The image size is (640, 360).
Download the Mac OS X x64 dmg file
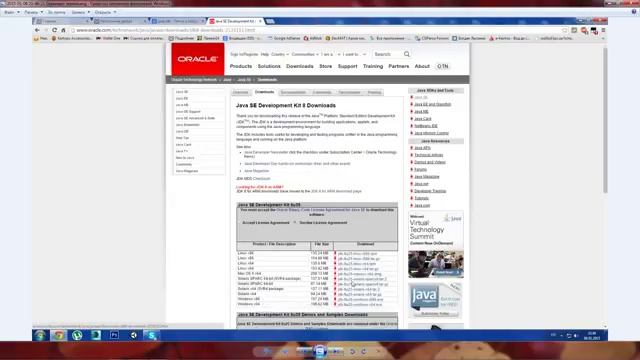pyautogui.click(x=359, y=274)
